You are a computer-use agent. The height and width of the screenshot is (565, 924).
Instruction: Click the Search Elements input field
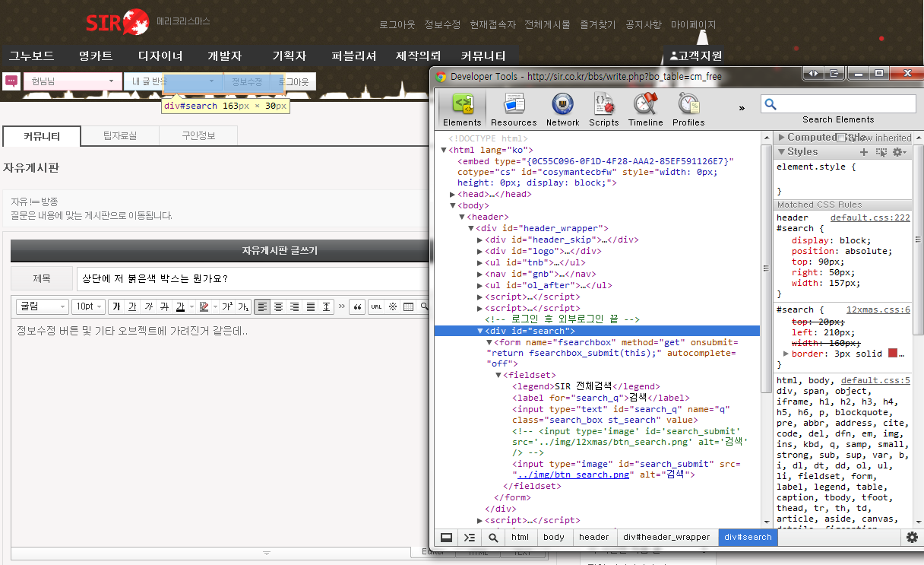point(844,104)
